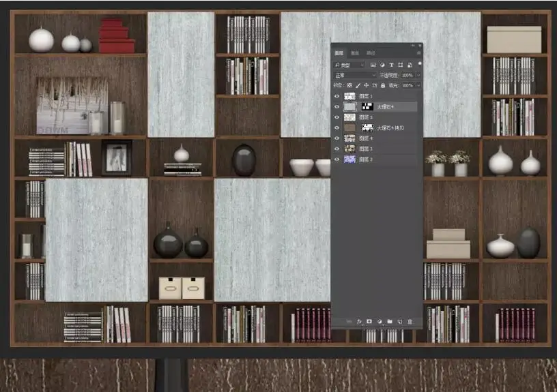Click the layer name 大理石4
This screenshot has width=557, height=392.
386,107
